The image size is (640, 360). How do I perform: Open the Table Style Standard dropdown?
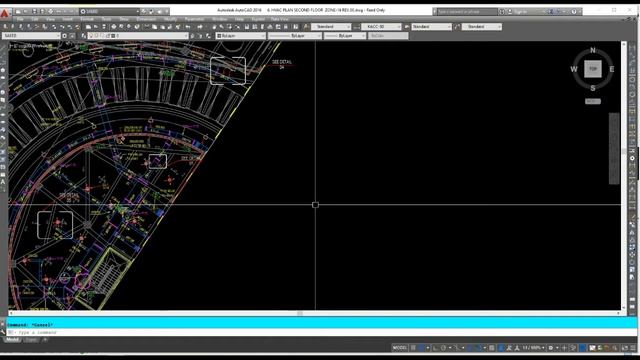pyautogui.click(x=431, y=27)
